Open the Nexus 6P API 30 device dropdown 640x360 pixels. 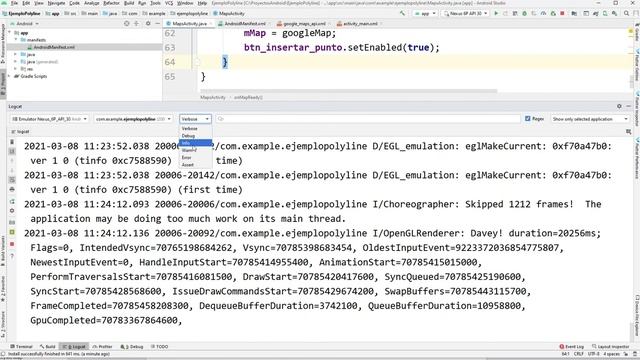(466, 13)
